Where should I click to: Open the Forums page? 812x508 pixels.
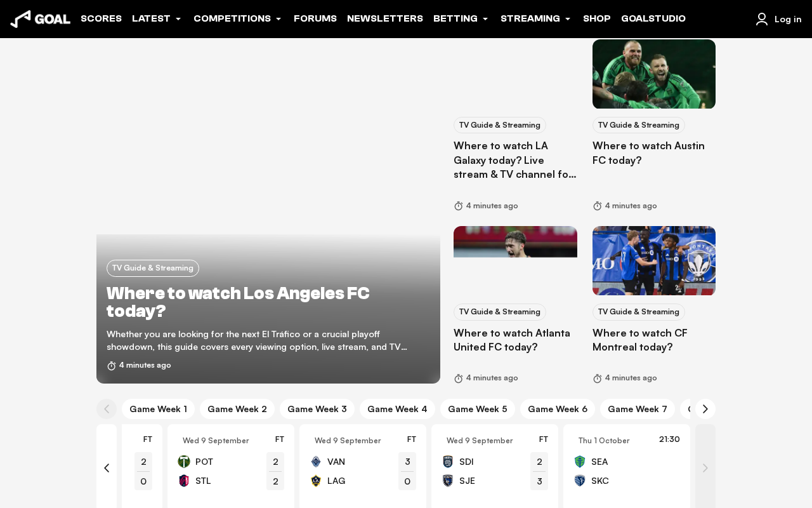coord(315,18)
